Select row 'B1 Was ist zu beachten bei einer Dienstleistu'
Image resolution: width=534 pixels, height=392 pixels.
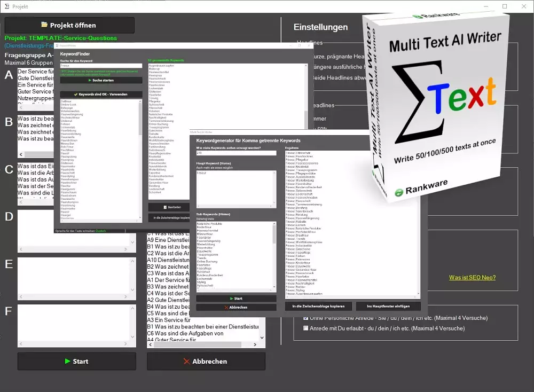click(x=202, y=327)
